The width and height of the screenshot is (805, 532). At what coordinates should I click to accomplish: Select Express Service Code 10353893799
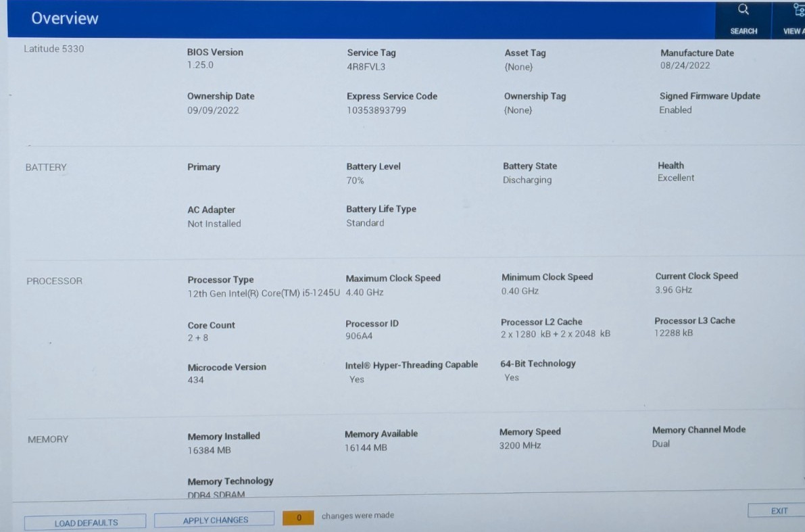(x=376, y=110)
